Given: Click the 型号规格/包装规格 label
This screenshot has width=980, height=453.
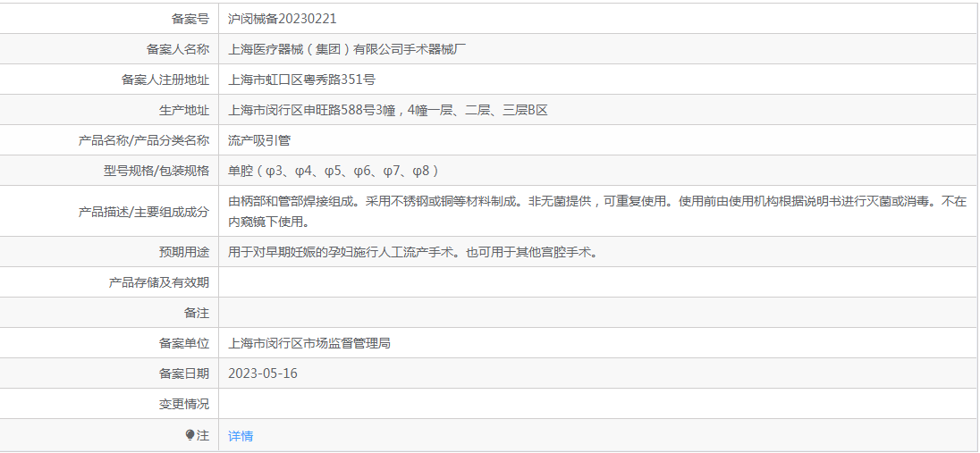Looking at the screenshot, I should pos(156,171).
